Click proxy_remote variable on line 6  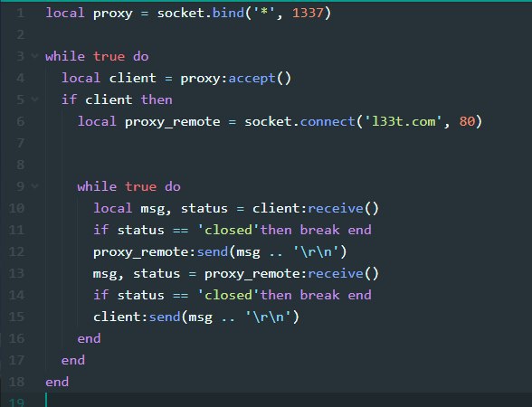172,121
